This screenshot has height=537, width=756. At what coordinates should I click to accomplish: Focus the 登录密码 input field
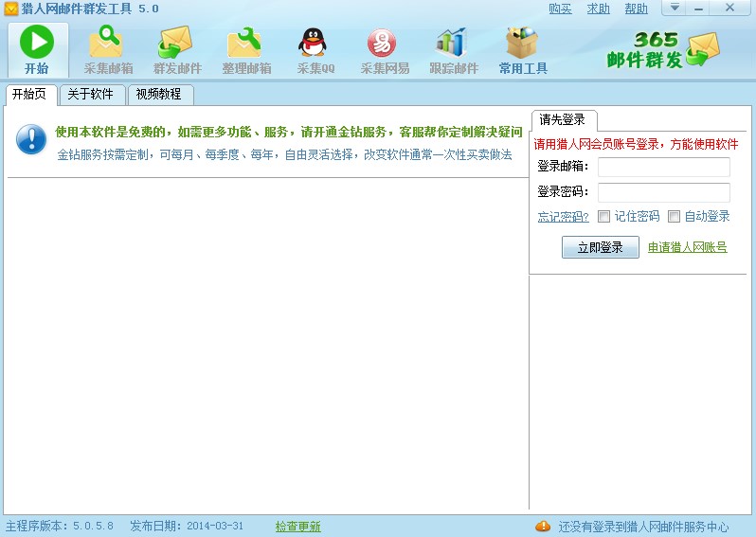664,192
